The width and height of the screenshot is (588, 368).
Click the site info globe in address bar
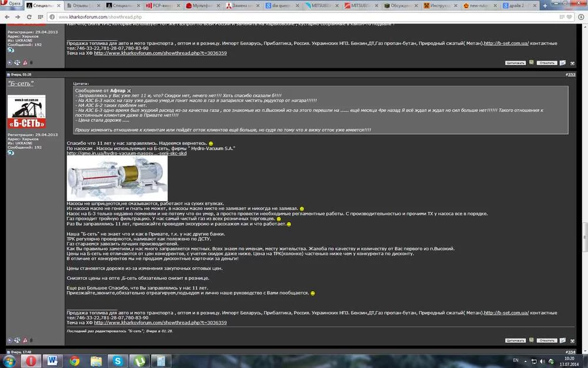coord(52,17)
